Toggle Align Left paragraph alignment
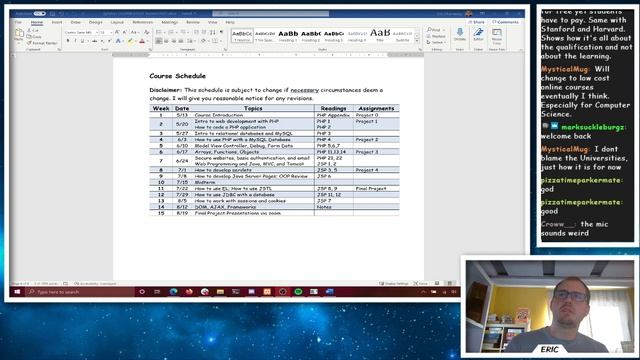This screenshot has height=360, width=640. [158, 41]
